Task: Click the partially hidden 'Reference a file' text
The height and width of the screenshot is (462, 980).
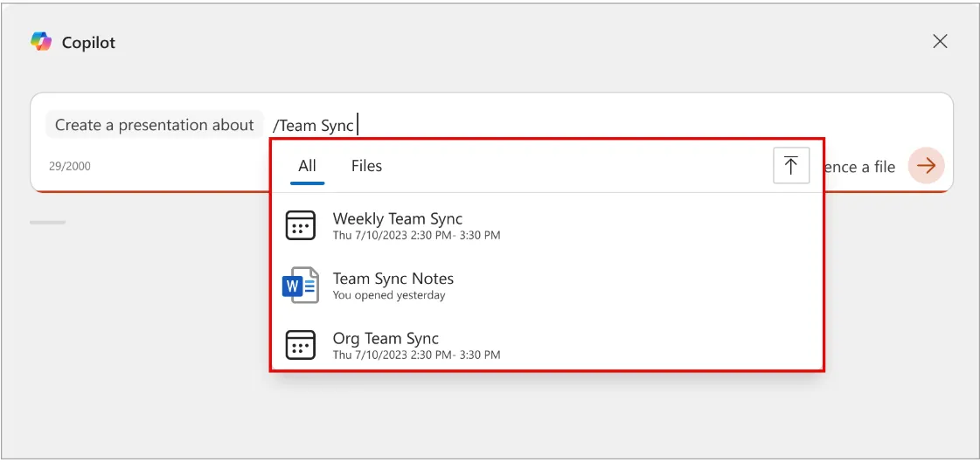Action: [860, 167]
